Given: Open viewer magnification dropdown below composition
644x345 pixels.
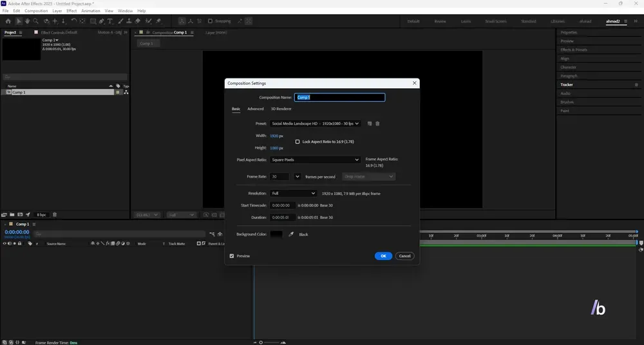Looking at the screenshot, I should [147, 215].
